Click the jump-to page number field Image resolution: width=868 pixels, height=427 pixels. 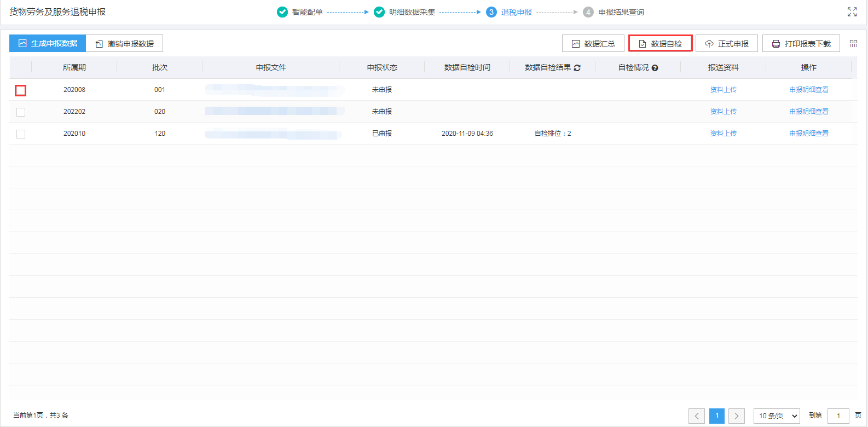coord(838,416)
